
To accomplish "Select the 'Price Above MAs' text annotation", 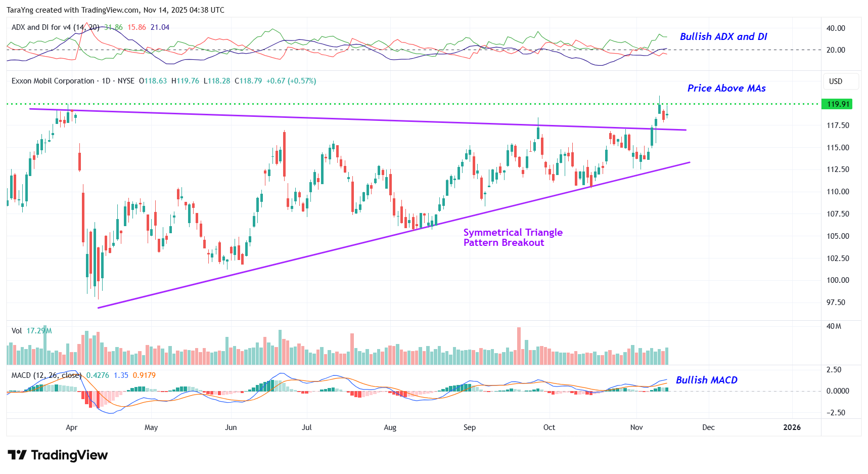I will [x=726, y=89].
